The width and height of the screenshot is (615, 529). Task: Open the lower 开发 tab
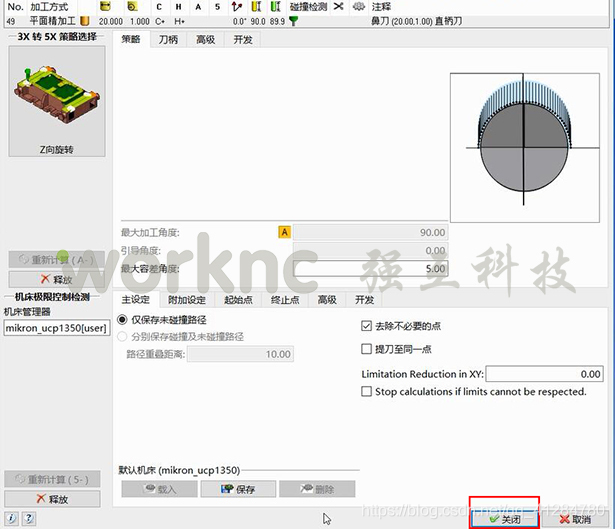[364, 300]
